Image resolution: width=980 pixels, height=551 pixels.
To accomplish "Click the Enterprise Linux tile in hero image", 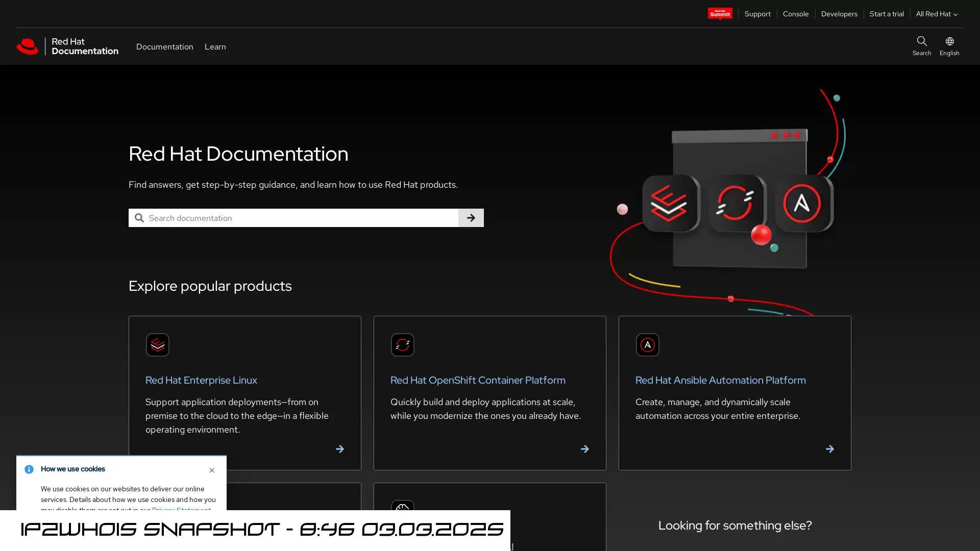I will click(671, 203).
